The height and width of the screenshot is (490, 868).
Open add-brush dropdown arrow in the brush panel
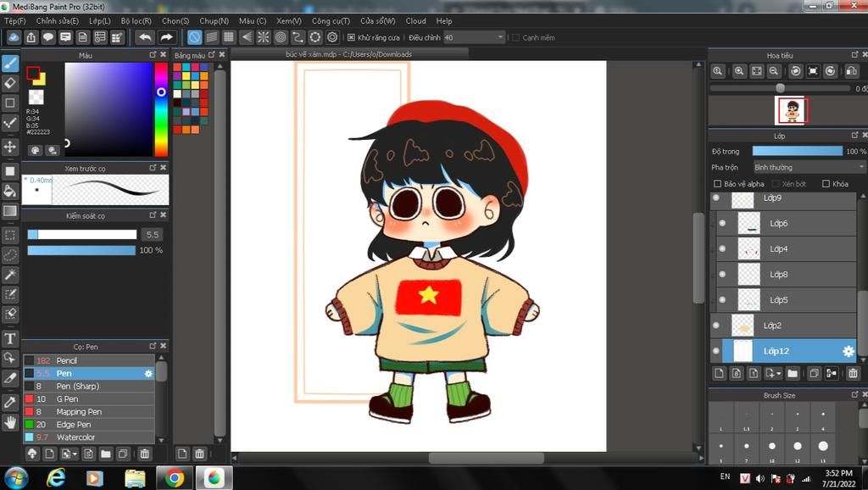(75, 454)
